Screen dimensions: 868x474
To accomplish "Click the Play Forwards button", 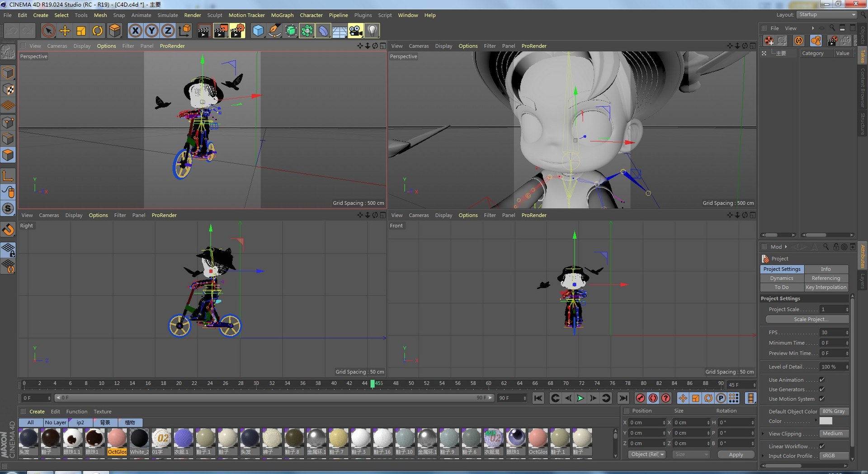I will pyautogui.click(x=580, y=398).
